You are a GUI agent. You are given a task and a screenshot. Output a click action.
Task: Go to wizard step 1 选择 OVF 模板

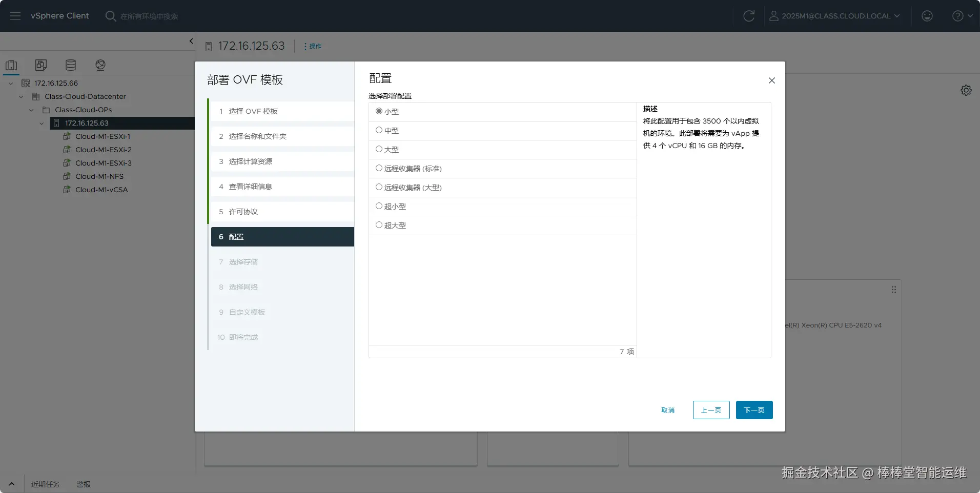point(282,111)
